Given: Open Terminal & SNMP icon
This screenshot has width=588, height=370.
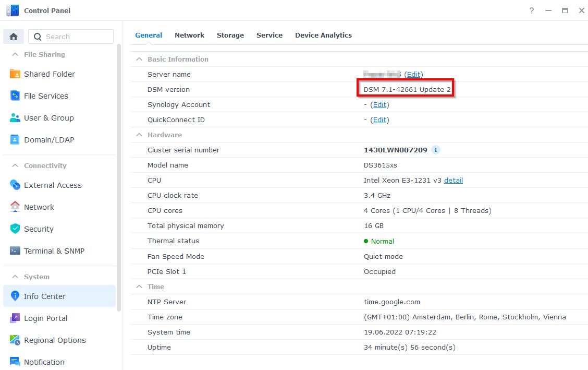Looking at the screenshot, I should pos(15,250).
